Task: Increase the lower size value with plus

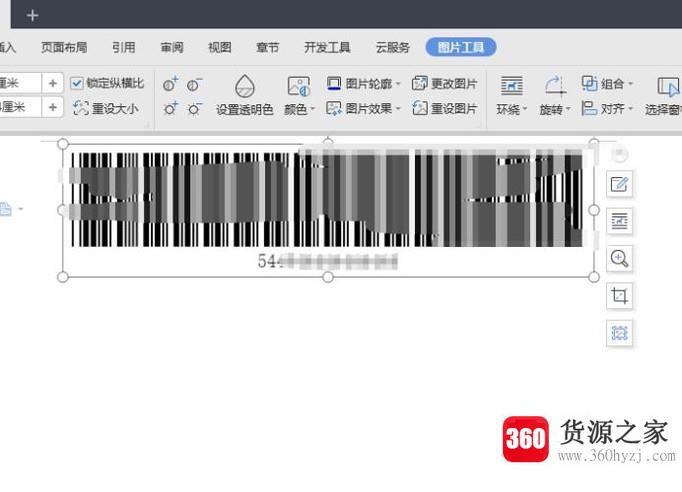Action: pyautogui.click(x=53, y=107)
